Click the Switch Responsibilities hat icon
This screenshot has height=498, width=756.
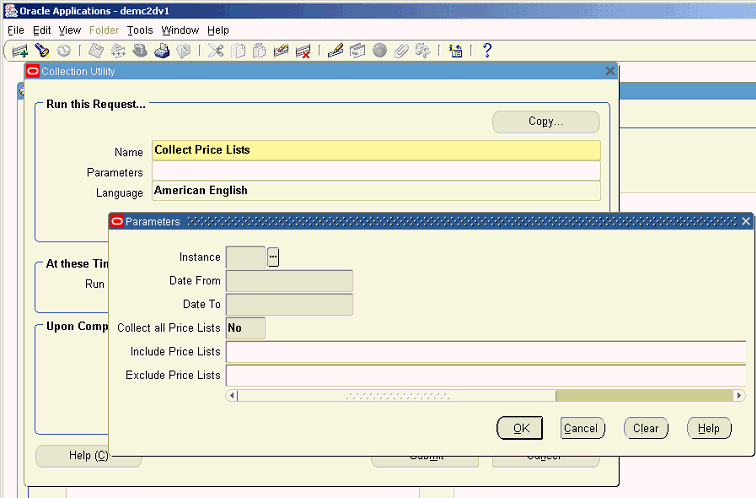[140, 50]
